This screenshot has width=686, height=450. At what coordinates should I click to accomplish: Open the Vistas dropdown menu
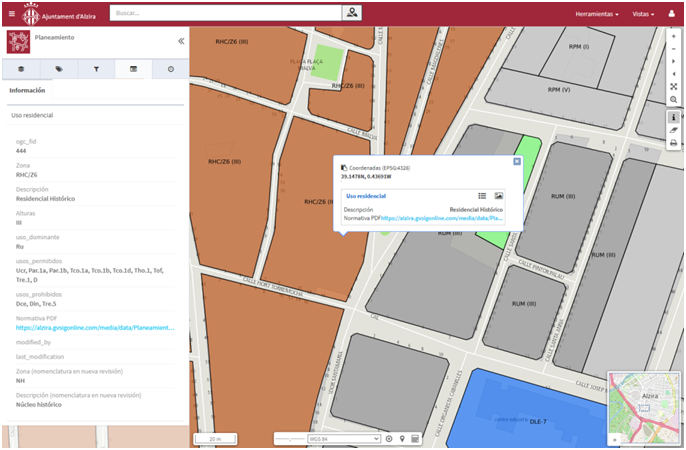click(643, 14)
